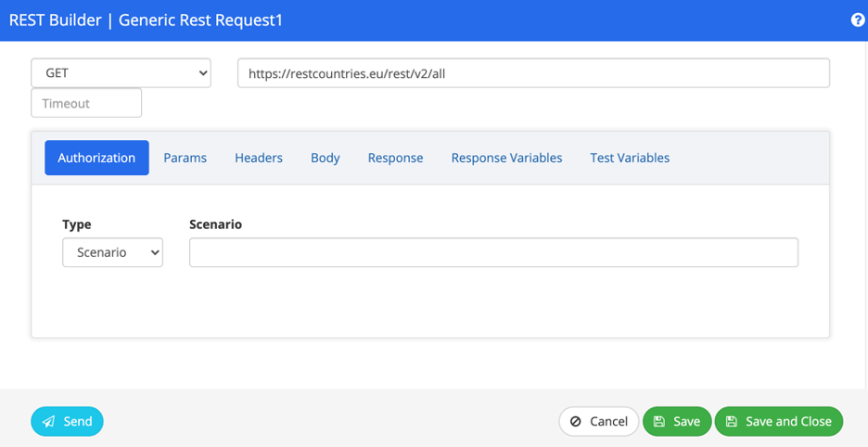Open the Headers tab

(259, 158)
